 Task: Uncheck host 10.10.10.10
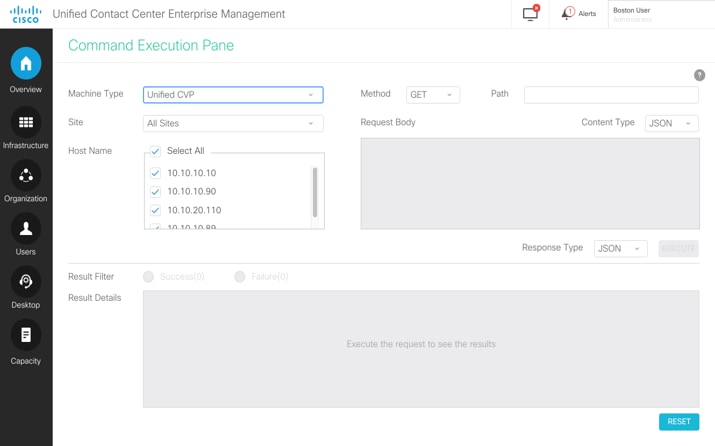tap(155, 173)
